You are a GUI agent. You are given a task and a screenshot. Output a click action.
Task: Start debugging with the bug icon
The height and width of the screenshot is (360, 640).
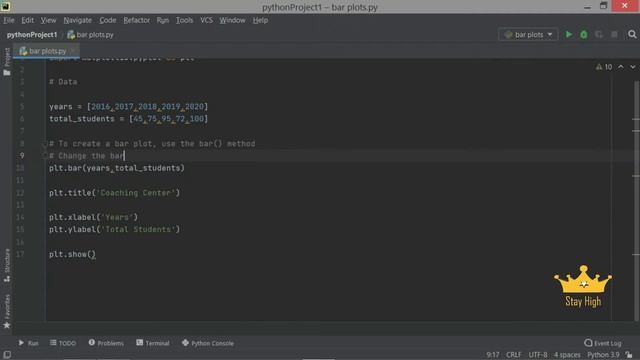tap(584, 35)
